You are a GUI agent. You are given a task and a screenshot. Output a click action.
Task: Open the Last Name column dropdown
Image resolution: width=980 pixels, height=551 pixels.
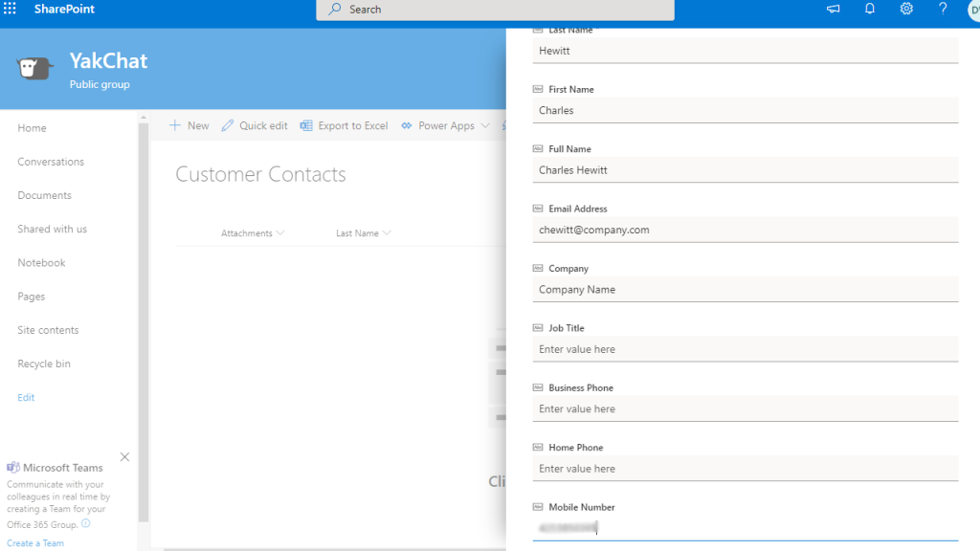tap(386, 232)
